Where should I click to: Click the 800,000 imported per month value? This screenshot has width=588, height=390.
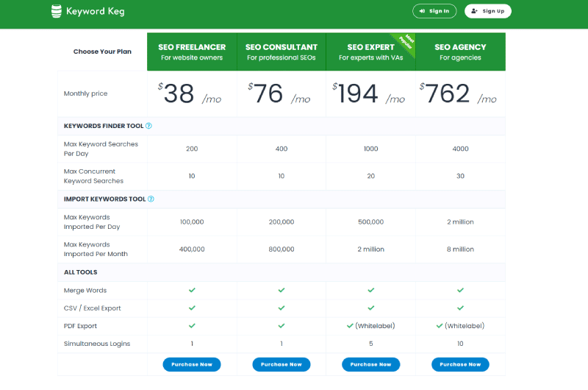[282, 249]
